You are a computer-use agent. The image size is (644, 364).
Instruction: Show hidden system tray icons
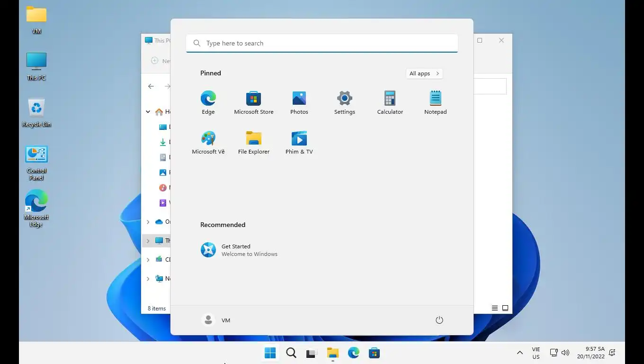pos(520,353)
